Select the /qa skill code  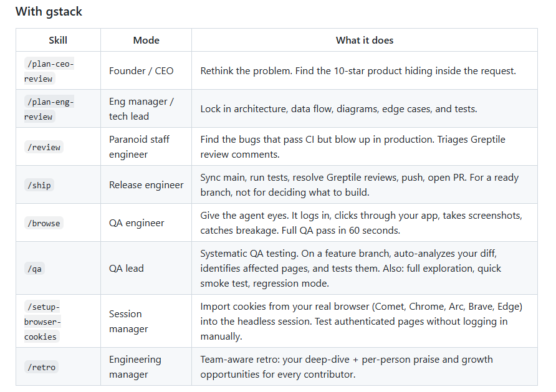point(34,269)
